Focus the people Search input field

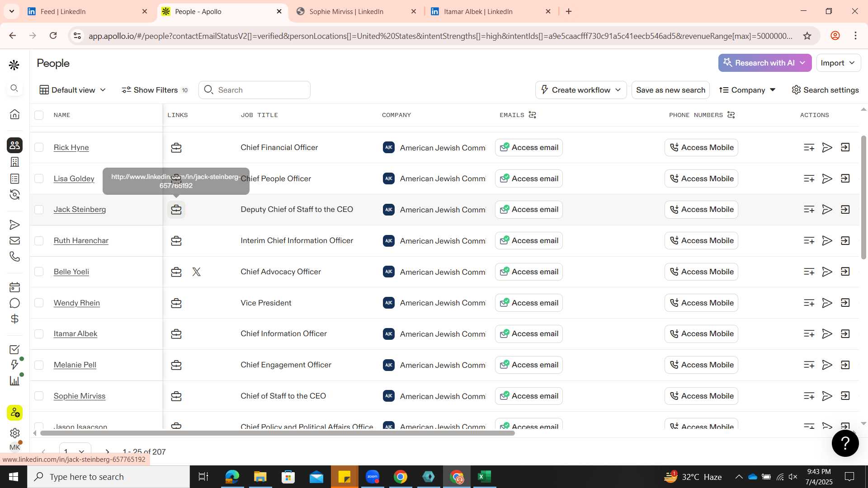click(255, 90)
